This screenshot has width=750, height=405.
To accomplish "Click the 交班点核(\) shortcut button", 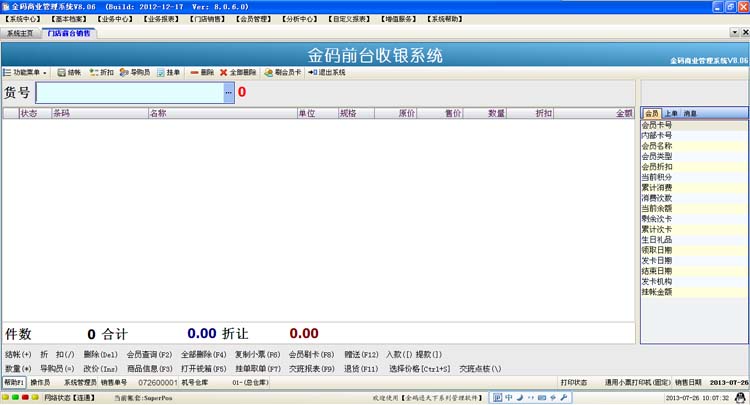I will (x=480, y=369).
